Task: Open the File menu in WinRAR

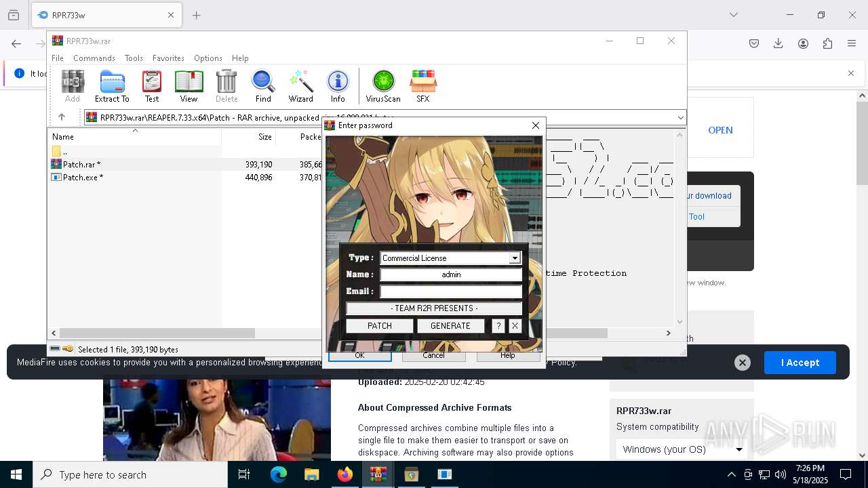Action: point(58,58)
